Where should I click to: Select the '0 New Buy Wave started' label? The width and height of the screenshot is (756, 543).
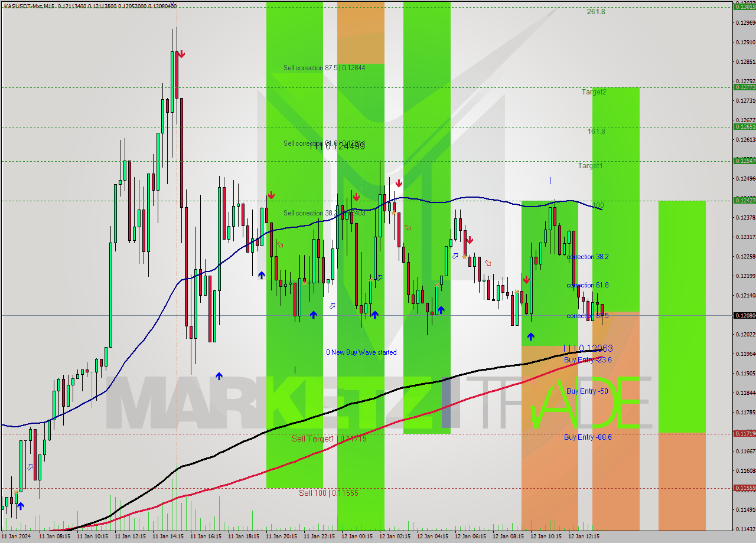pyautogui.click(x=361, y=352)
